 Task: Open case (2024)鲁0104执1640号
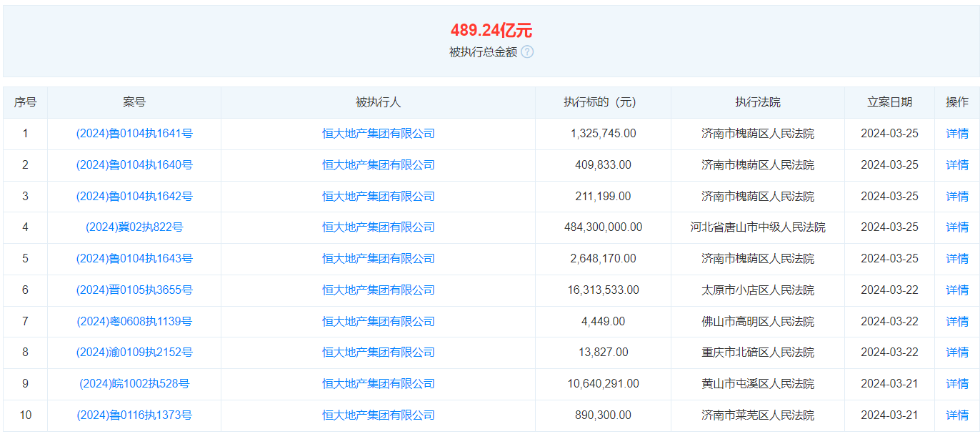pos(134,164)
